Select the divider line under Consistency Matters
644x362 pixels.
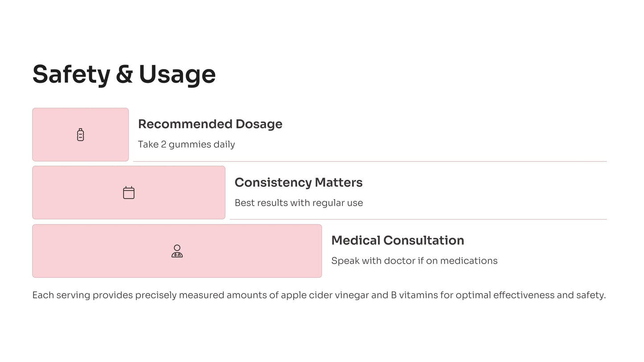click(418, 219)
